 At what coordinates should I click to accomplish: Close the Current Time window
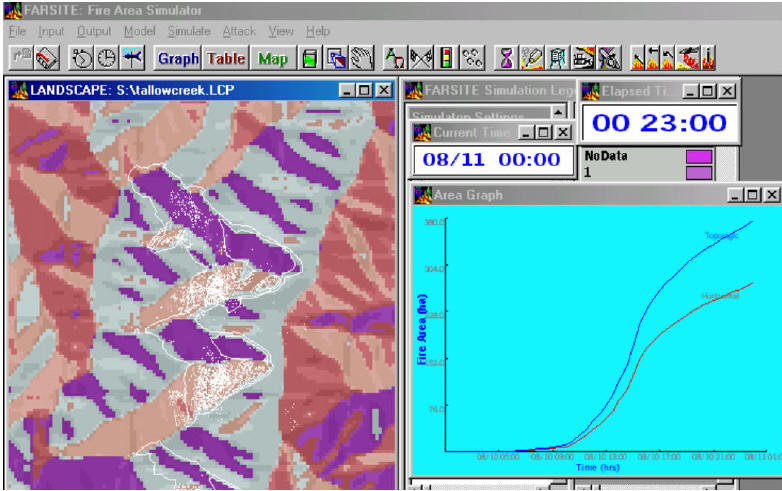click(563, 133)
